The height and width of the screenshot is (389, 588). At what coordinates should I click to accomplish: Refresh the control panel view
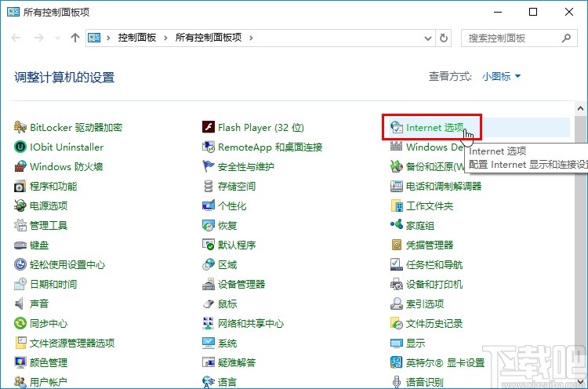click(443, 38)
